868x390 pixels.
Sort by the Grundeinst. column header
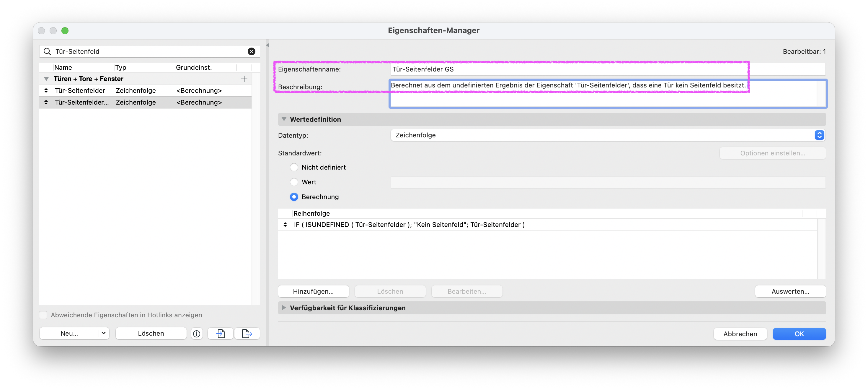pos(205,67)
